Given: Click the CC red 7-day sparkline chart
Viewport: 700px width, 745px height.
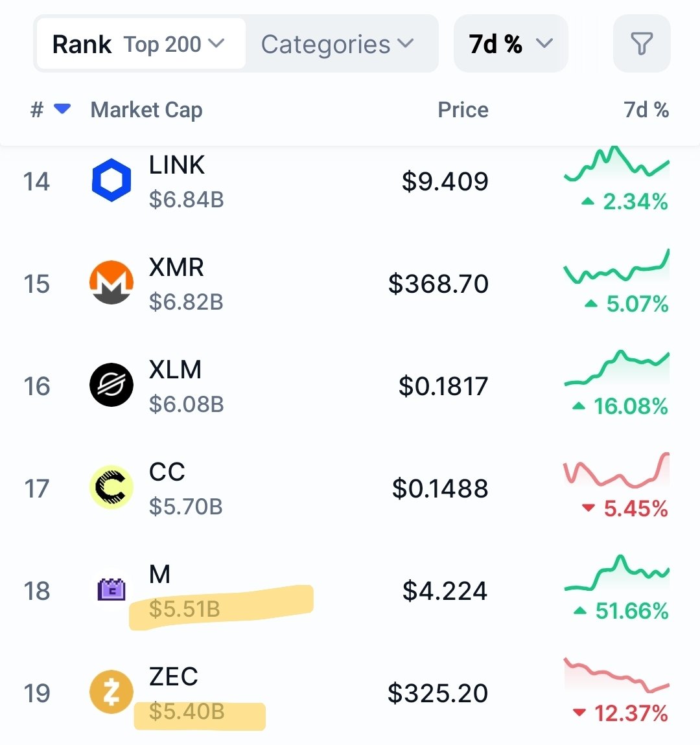Looking at the screenshot, I should pyautogui.click(x=616, y=472).
